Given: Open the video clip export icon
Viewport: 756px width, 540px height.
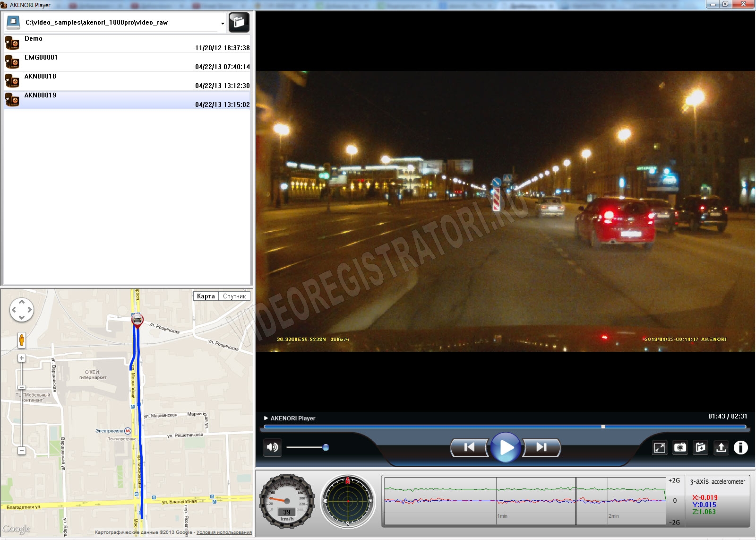Looking at the screenshot, I should 700,447.
